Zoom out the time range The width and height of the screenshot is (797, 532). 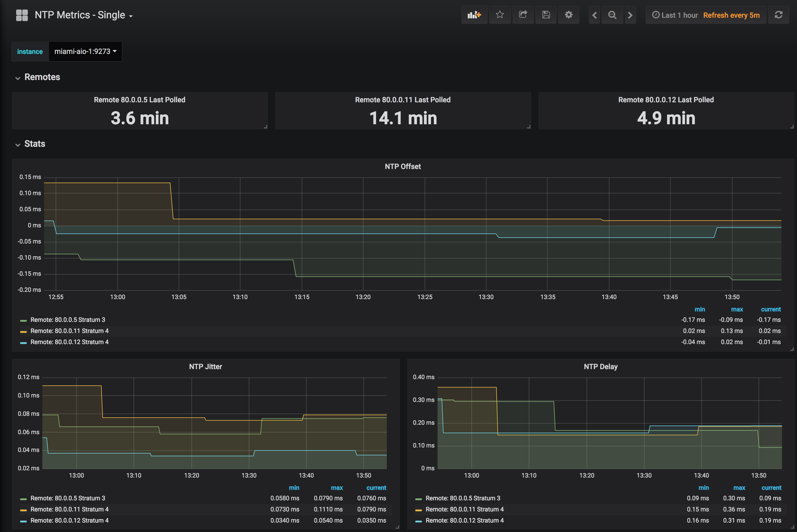click(x=612, y=15)
